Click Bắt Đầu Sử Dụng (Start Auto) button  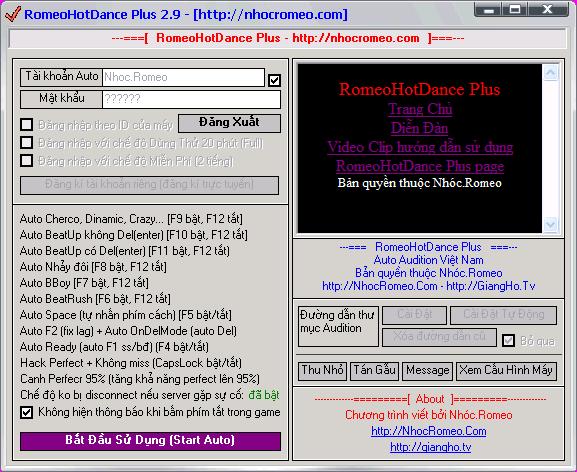tap(150, 441)
